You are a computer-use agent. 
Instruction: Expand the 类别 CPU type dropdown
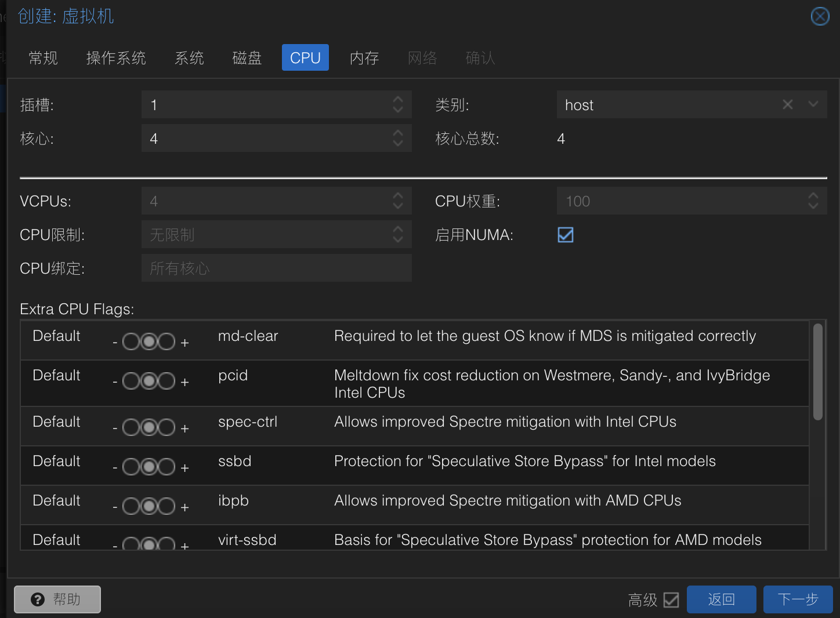pyautogui.click(x=813, y=104)
